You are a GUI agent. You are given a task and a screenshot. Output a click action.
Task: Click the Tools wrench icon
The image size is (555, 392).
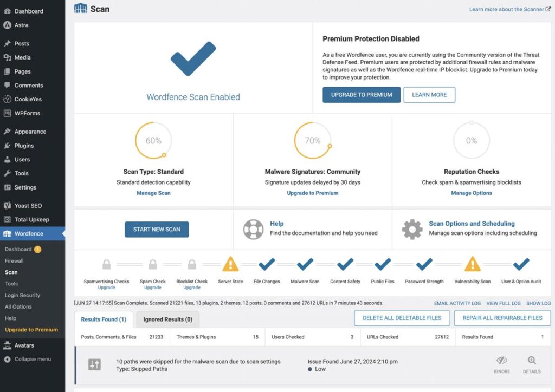(7, 173)
